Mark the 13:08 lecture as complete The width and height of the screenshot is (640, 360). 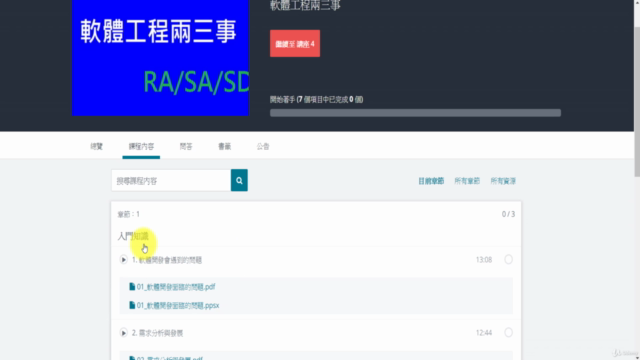(508, 259)
